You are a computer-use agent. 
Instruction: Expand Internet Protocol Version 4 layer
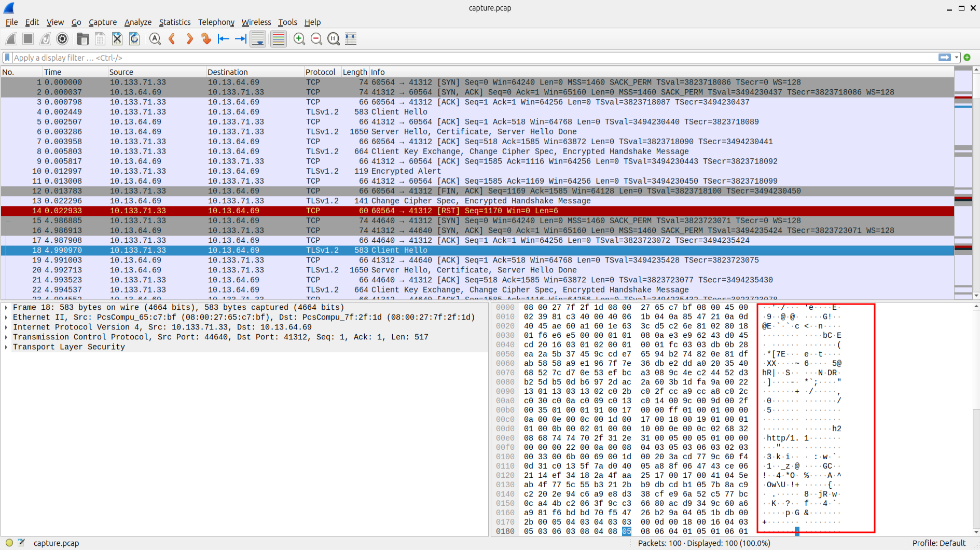6,327
